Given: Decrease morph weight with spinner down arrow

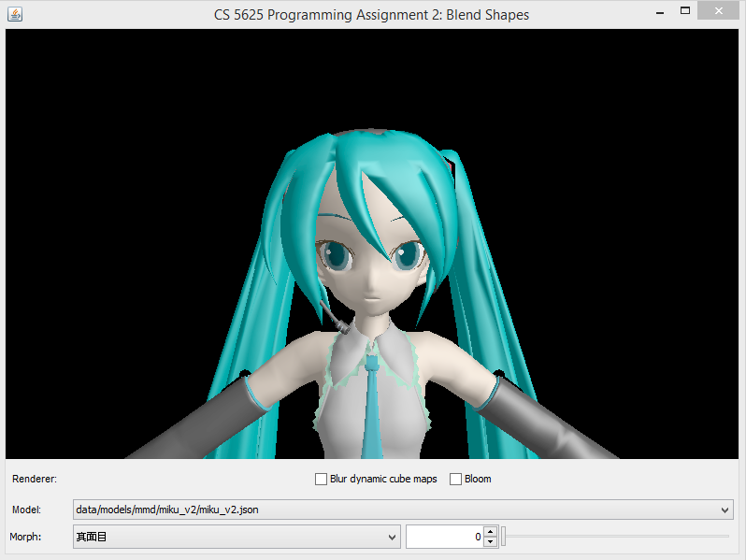Looking at the screenshot, I should 490,542.
